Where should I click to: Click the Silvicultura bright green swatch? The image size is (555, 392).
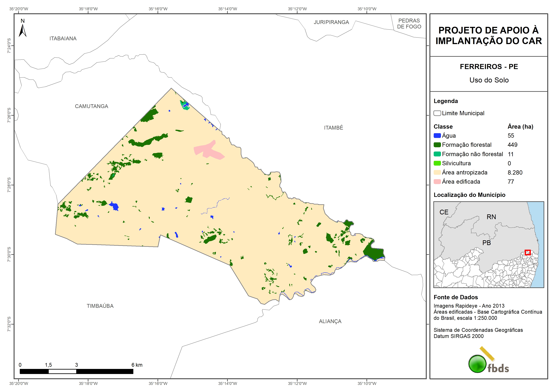point(437,163)
